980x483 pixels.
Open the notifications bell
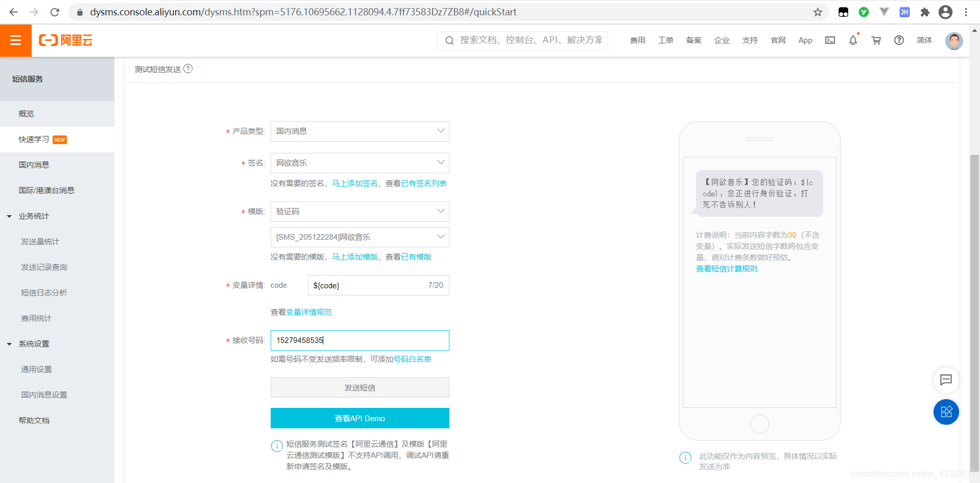click(x=853, y=40)
